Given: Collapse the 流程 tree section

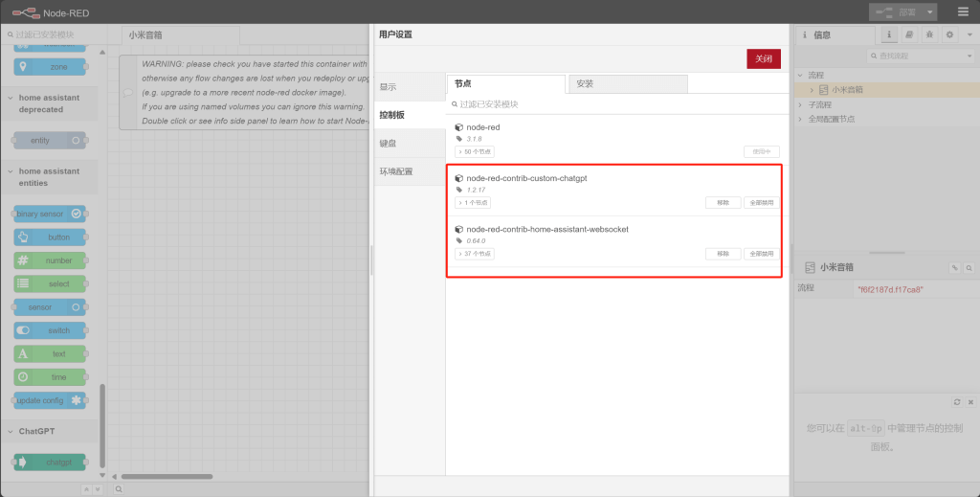Looking at the screenshot, I should pyautogui.click(x=800, y=75).
